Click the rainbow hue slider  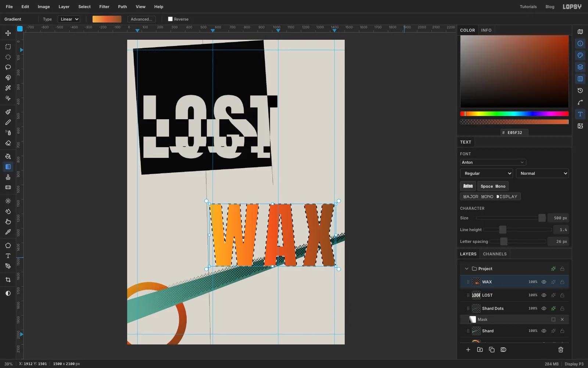[514, 114]
